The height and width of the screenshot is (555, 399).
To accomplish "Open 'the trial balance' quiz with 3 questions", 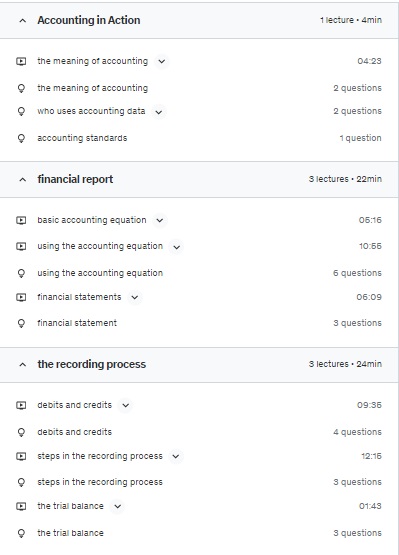I will tap(70, 533).
